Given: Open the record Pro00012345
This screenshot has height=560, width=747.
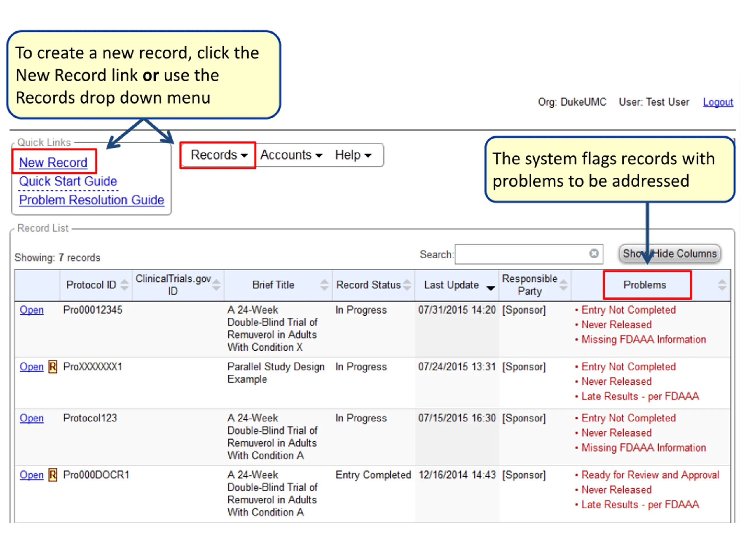Looking at the screenshot, I should click(x=32, y=310).
